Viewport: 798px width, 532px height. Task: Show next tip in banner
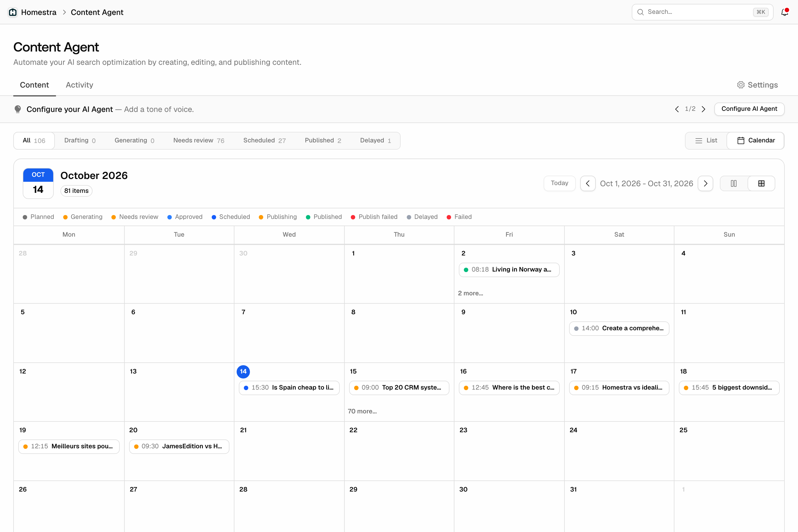point(703,109)
